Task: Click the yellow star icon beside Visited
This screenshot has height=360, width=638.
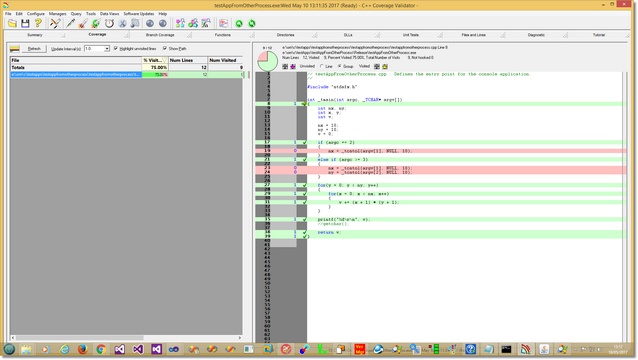Action: click(x=385, y=66)
